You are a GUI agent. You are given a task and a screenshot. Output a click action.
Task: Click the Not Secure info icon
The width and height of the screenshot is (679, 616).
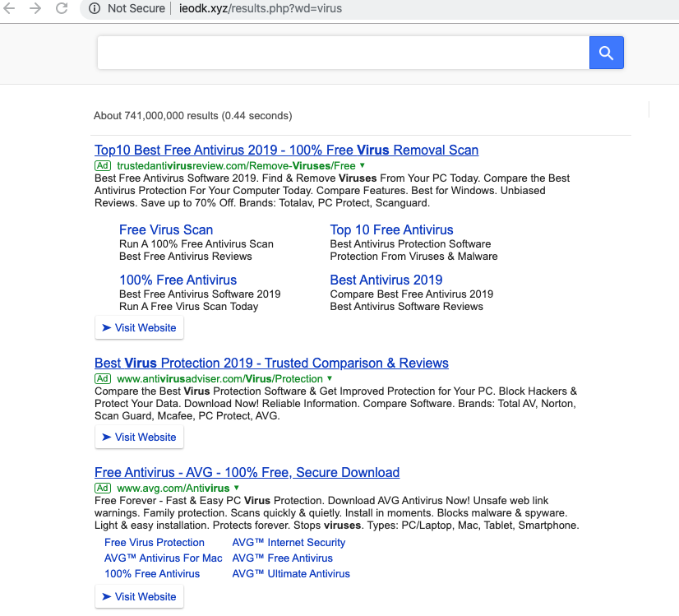pos(94,8)
